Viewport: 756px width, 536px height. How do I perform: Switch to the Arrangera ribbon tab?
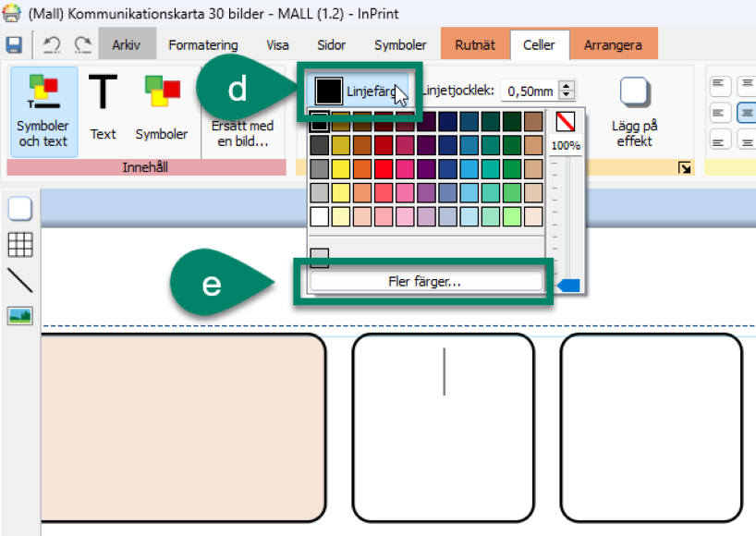[613, 44]
